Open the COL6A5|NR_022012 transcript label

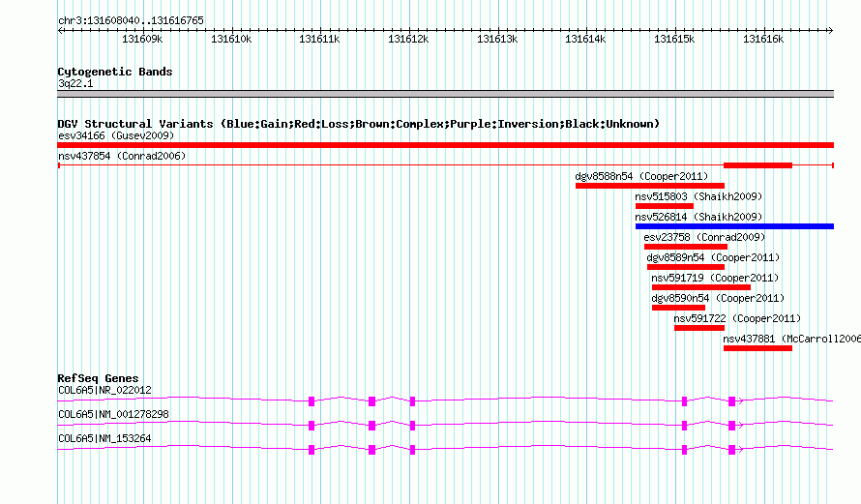pyautogui.click(x=104, y=390)
